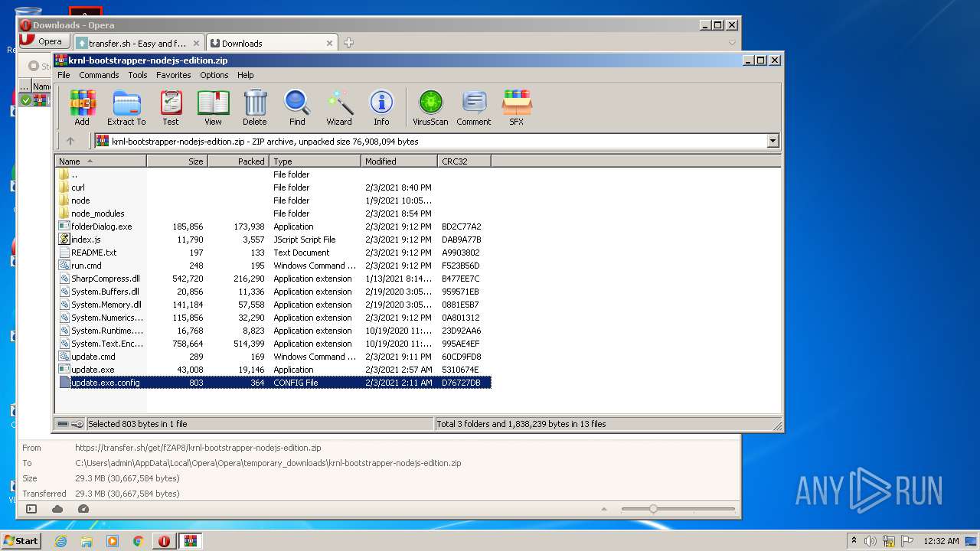Click the Action Center flag tray icon
This screenshot has width=980, height=551.
click(906, 541)
